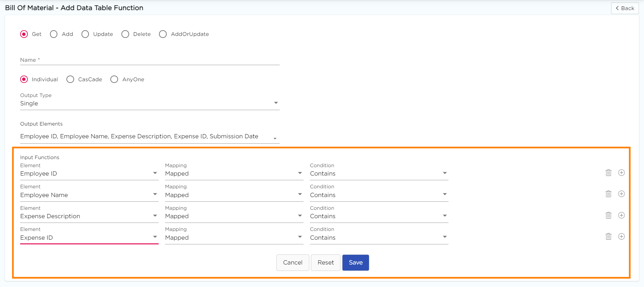Go back using the Back button
The height and width of the screenshot is (287, 644).
point(625,8)
